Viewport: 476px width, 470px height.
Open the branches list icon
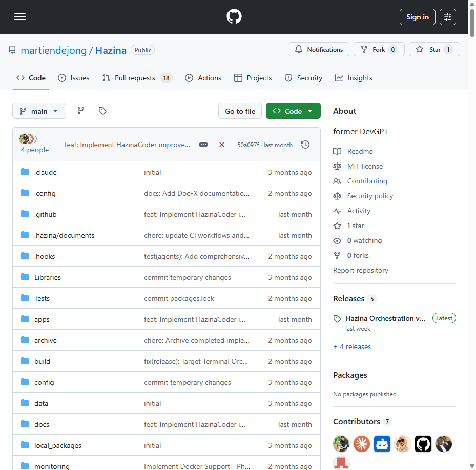click(81, 111)
